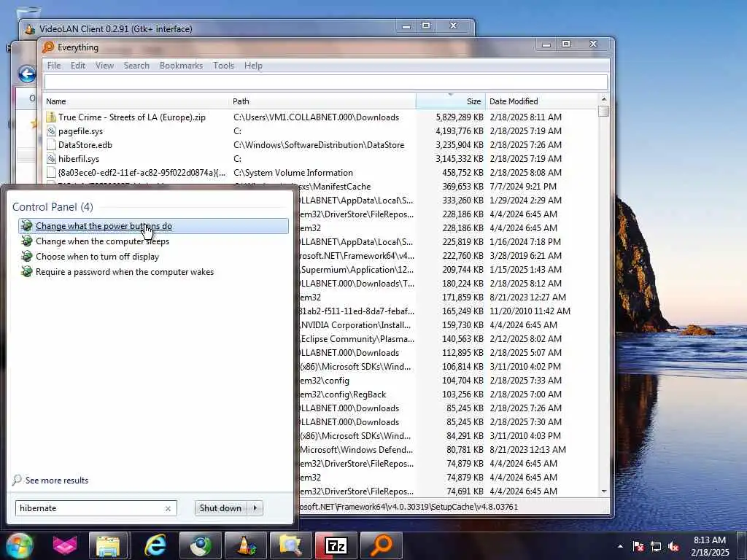Open Choose when to turn off display

coord(97,257)
